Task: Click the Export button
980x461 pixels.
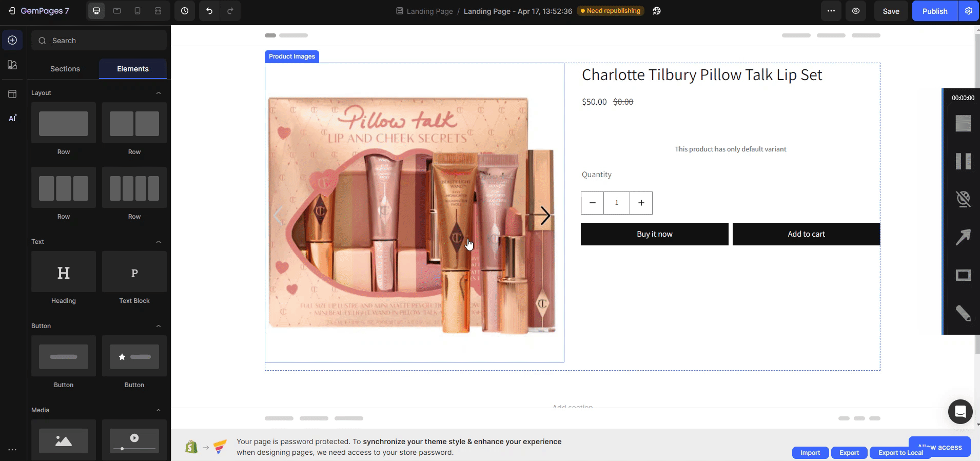Action: (x=849, y=453)
